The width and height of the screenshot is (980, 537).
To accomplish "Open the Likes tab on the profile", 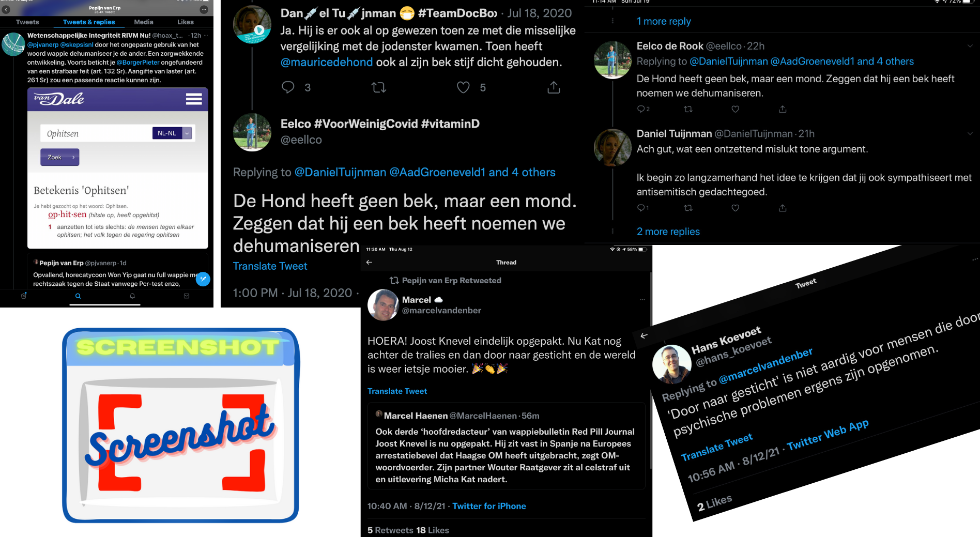I will pyautogui.click(x=186, y=22).
